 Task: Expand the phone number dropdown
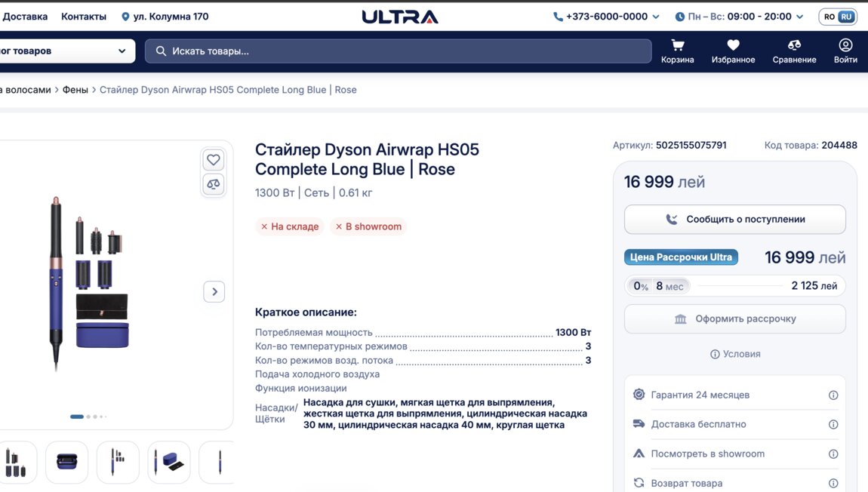click(x=655, y=17)
